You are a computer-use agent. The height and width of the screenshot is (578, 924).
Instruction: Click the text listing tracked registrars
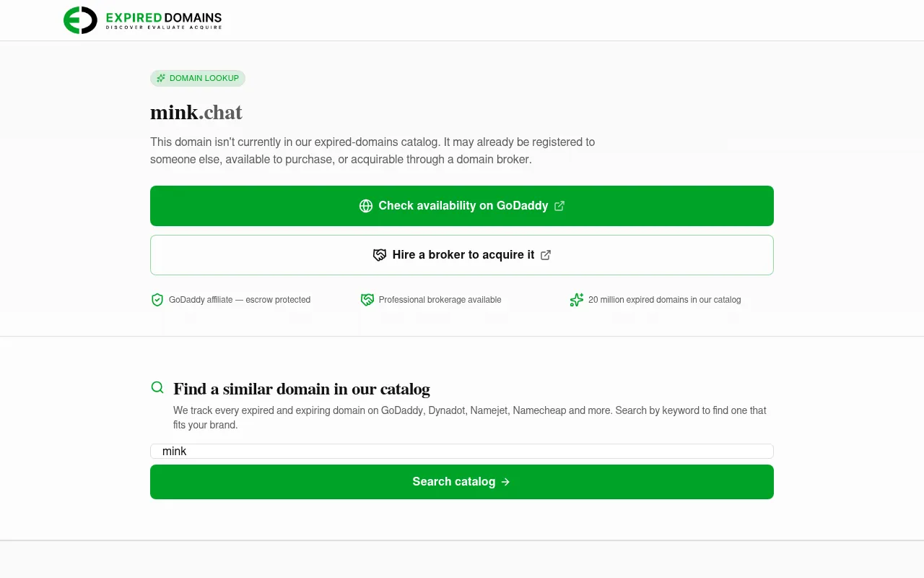[470, 418]
